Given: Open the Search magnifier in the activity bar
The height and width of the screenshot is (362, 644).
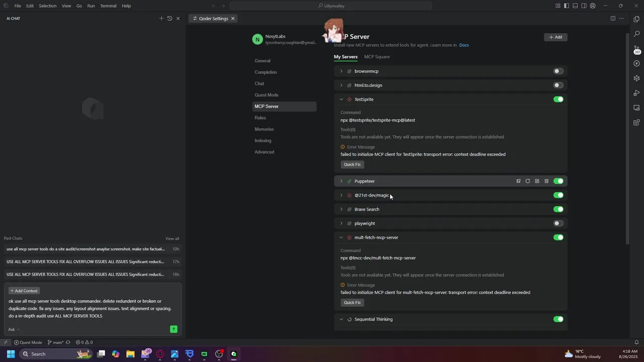Looking at the screenshot, I should click(x=636, y=34).
